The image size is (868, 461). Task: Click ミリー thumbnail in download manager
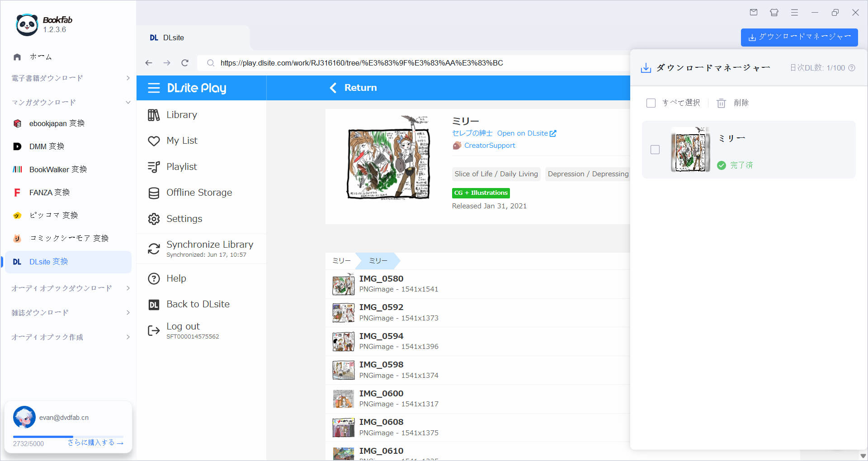click(x=690, y=150)
